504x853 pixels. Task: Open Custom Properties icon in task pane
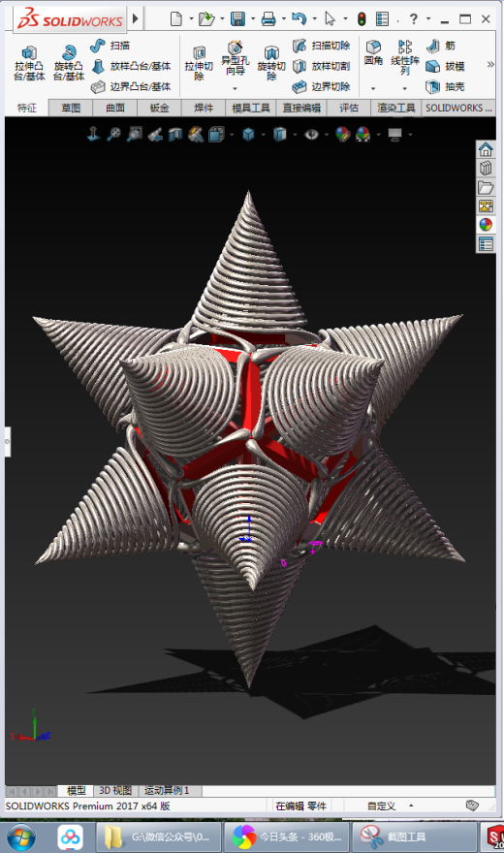[x=486, y=244]
